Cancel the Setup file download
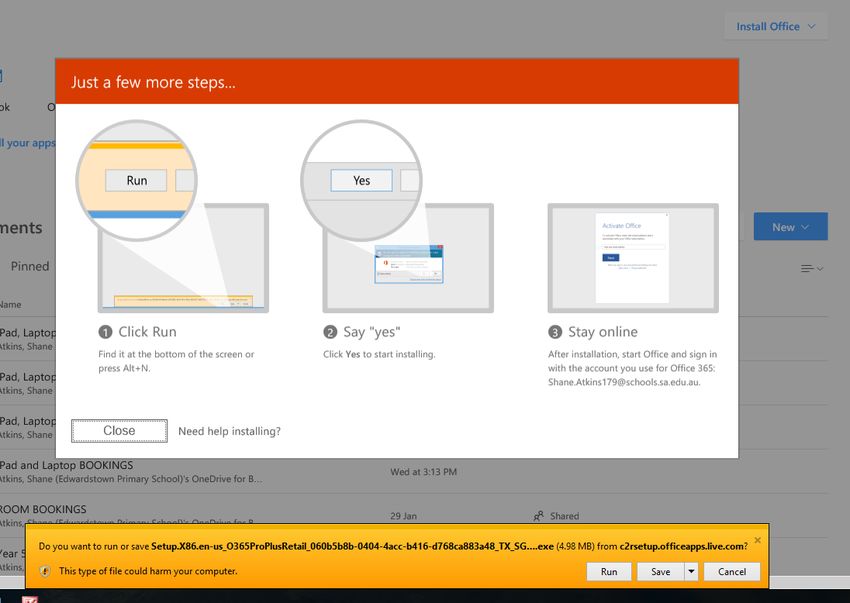 pos(732,572)
